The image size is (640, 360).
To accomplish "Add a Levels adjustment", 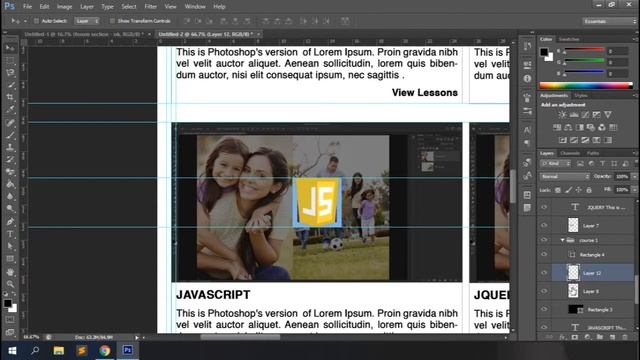I will pos(573,115).
